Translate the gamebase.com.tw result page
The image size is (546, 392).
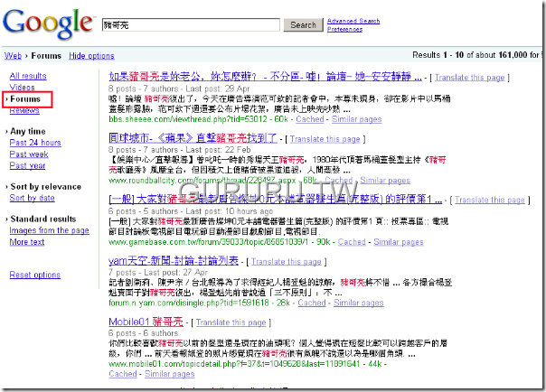point(490,200)
